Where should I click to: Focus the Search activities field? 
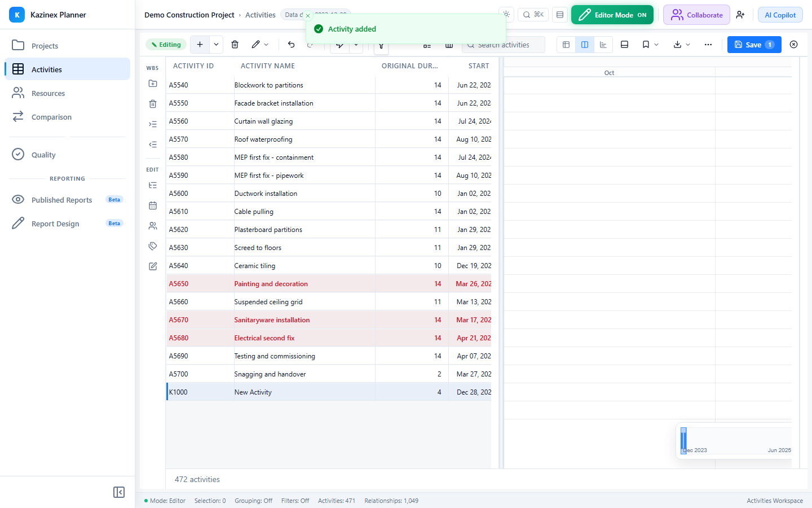(504, 45)
